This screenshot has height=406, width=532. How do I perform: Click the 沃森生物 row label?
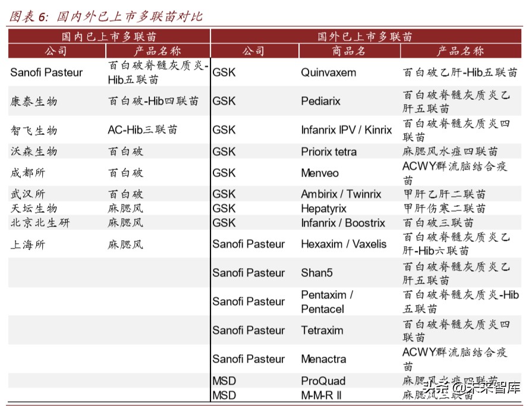pyautogui.click(x=34, y=152)
